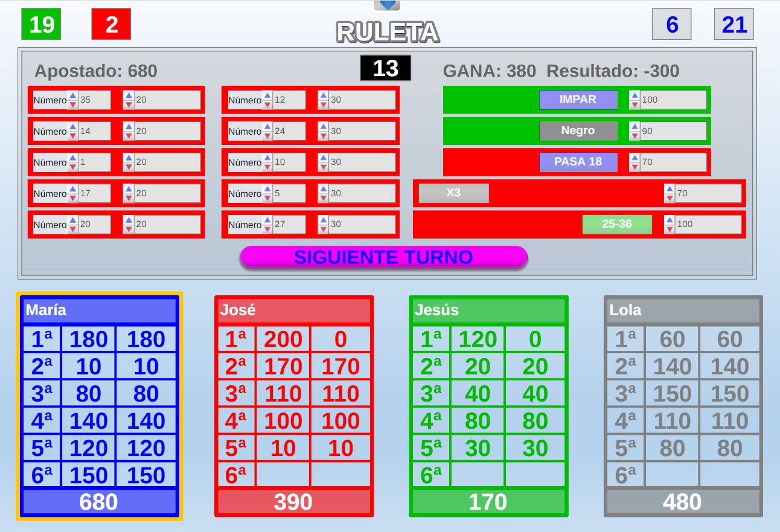Click the red 2 number box

tap(111, 24)
